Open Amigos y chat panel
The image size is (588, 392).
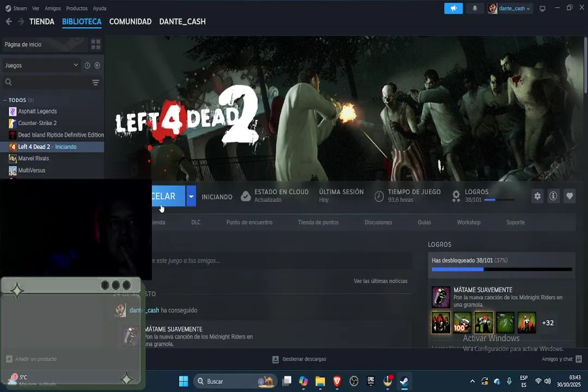561,359
